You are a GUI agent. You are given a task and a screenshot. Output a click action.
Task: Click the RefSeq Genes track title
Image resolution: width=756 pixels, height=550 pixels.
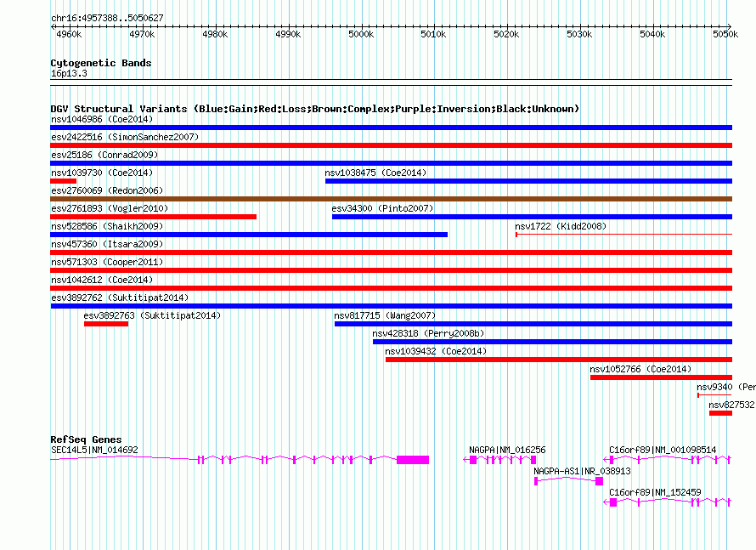[x=86, y=439]
